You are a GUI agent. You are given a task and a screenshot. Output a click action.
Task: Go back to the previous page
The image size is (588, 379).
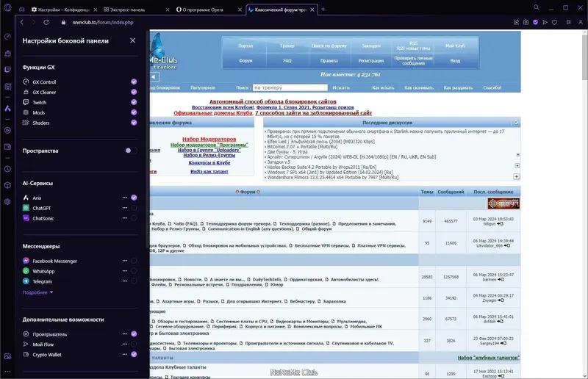pos(22,23)
